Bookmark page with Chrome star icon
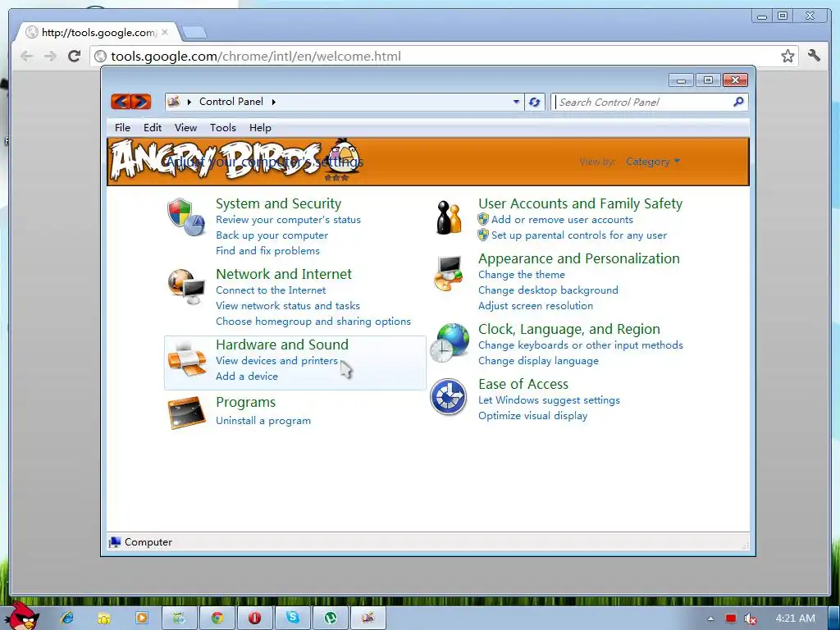Screen dimensions: 840x630 click(x=787, y=56)
